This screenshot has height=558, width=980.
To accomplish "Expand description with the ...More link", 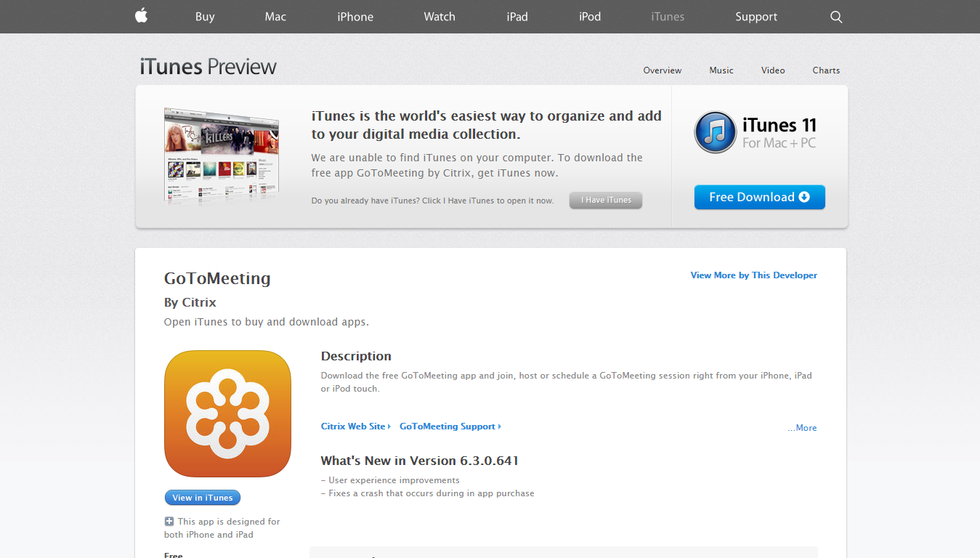I will pos(802,428).
